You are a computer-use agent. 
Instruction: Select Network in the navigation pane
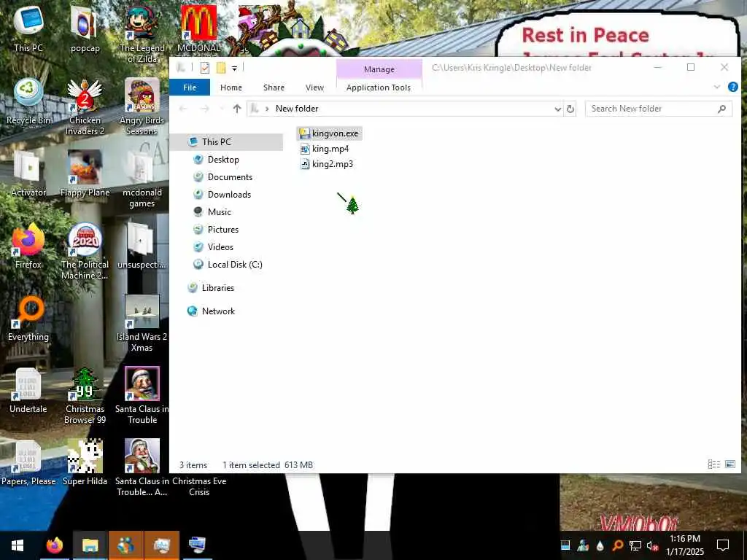point(217,311)
